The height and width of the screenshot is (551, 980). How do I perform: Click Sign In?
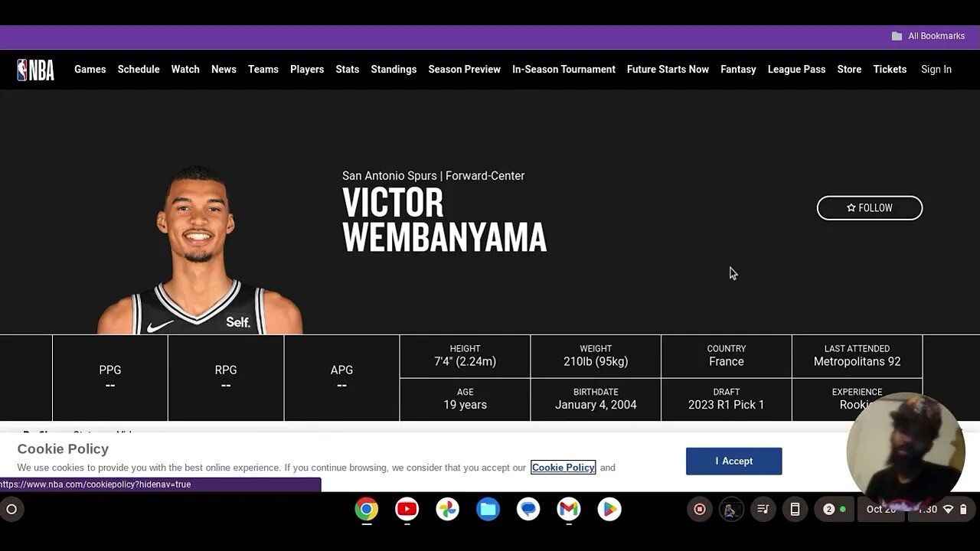coord(936,70)
